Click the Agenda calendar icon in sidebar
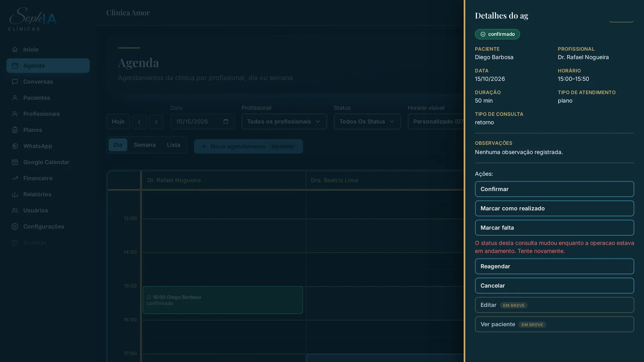Image resolution: width=644 pixels, height=362 pixels. 15,66
